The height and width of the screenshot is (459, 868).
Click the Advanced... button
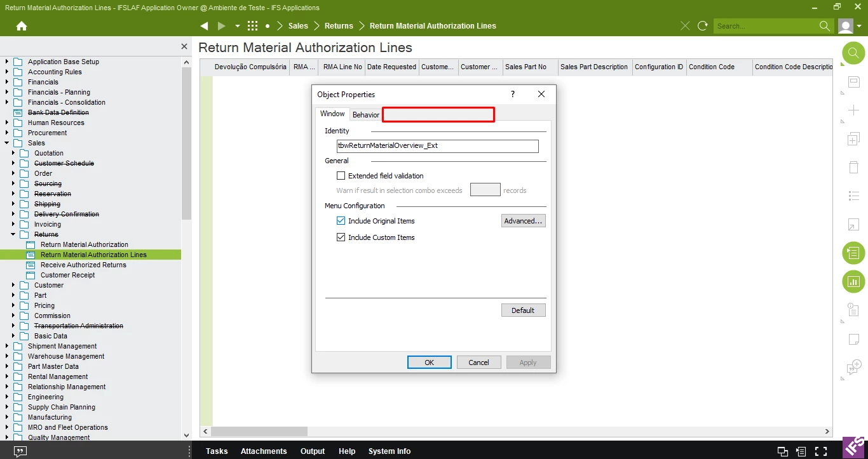point(523,220)
